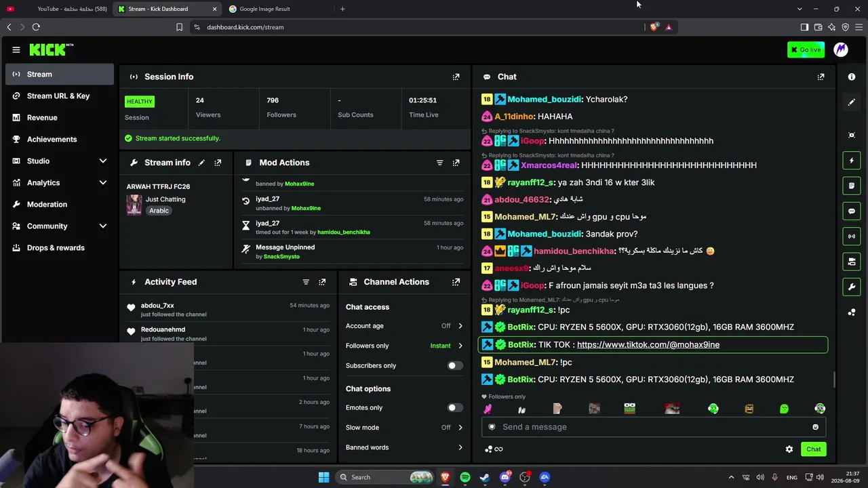The image size is (868, 488).
Task: Click the lightning bolt icon in right sidebar
Action: (x=852, y=161)
